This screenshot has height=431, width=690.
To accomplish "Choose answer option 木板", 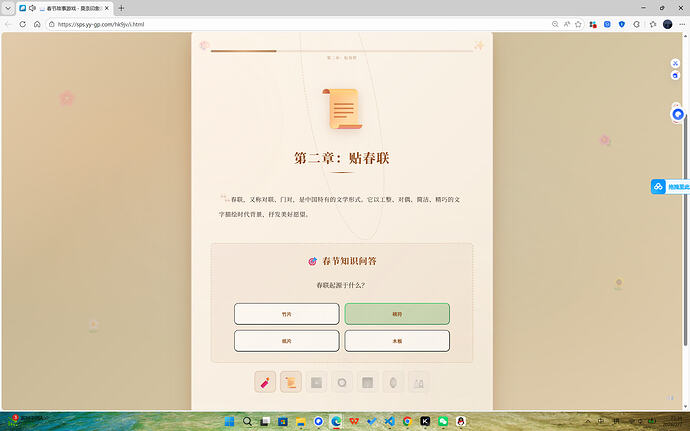I will click(397, 340).
